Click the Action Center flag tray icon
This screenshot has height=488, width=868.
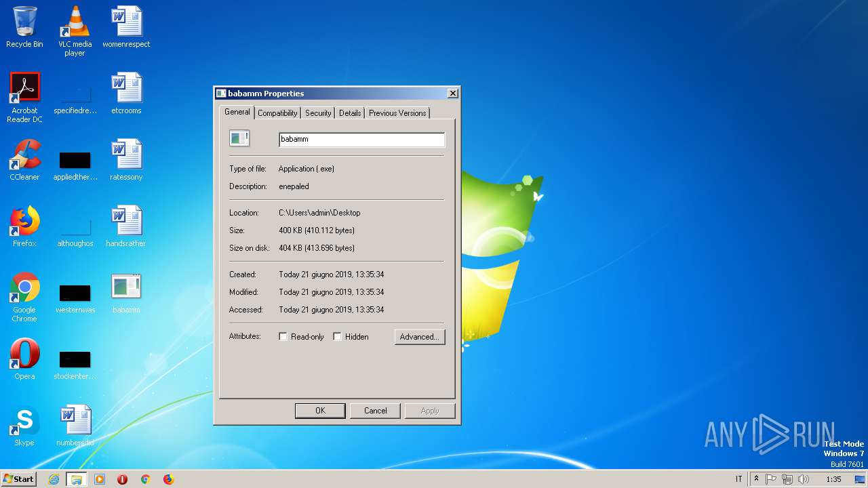point(771,479)
